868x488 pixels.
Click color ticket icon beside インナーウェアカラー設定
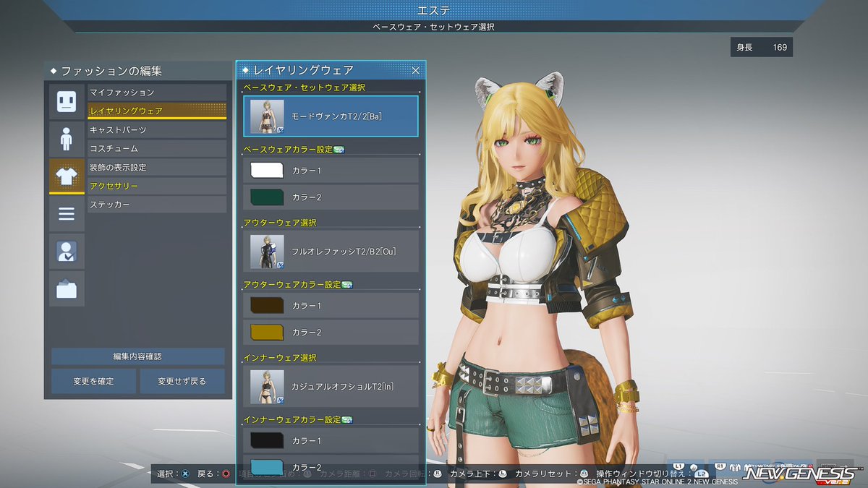pos(346,420)
